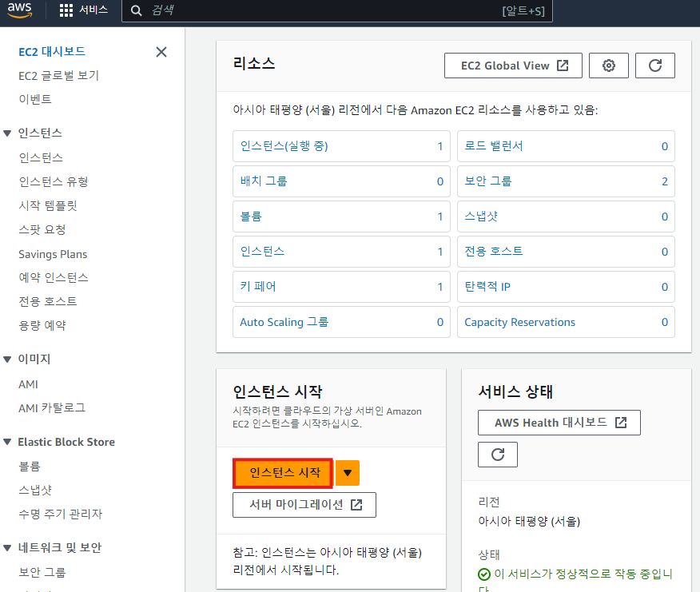Click the 인스턴스 시작 orange button
This screenshot has height=592, width=700.
[283, 473]
